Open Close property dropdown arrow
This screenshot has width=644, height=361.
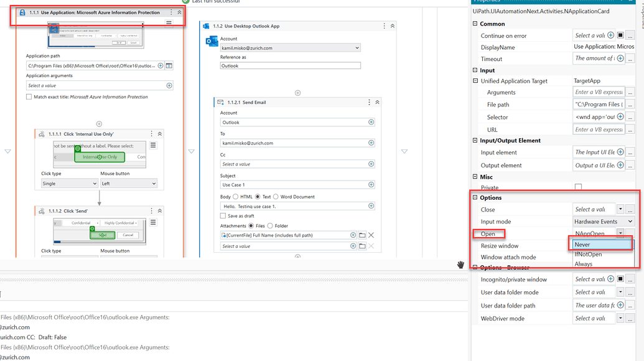click(x=620, y=210)
